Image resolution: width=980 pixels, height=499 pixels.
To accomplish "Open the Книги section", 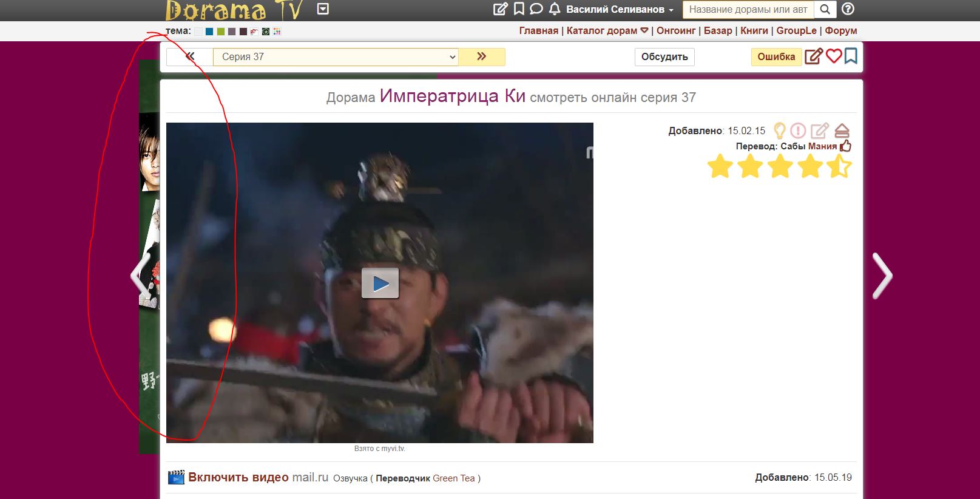I will coord(754,30).
